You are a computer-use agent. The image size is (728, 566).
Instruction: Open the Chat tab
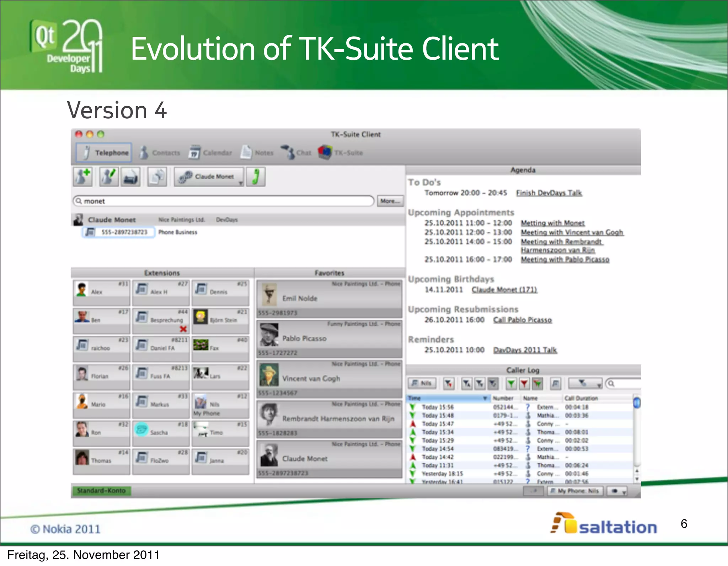tap(296, 153)
